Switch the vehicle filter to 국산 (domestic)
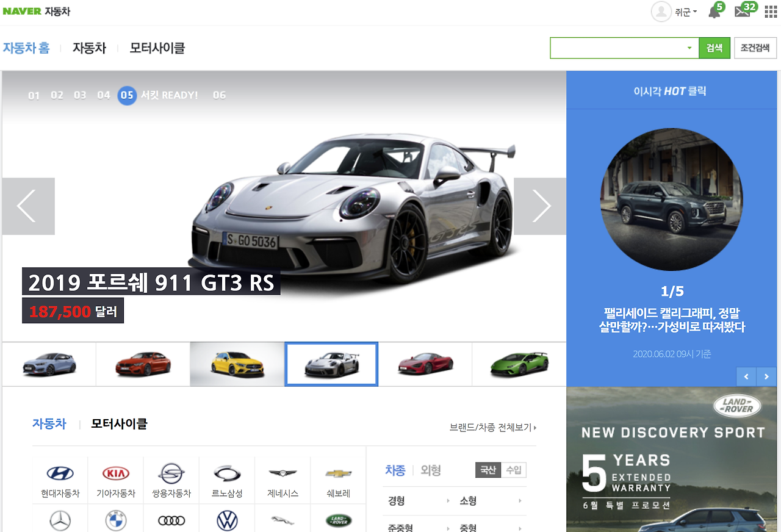781x532 pixels. tap(488, 470)
